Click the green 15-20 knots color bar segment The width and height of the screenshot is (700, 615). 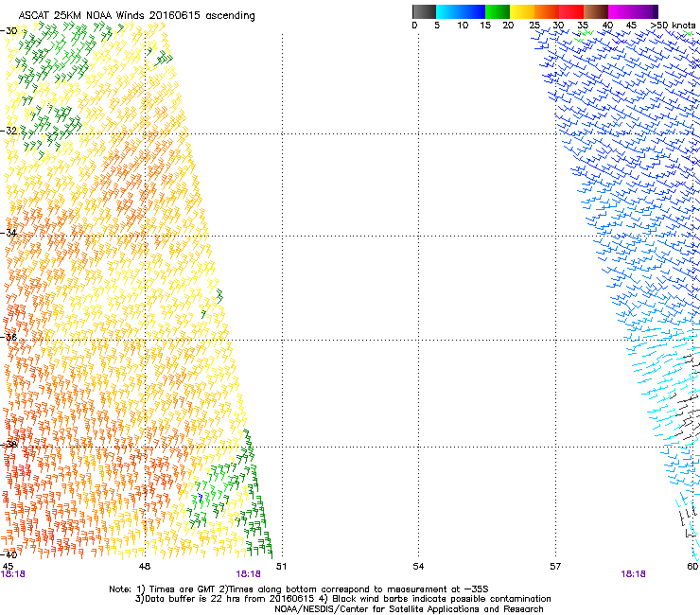498,11
